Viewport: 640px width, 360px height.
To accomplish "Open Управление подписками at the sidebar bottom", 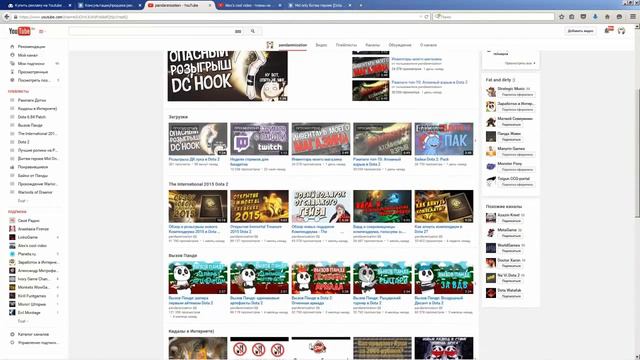I will [x=38, y=342].
